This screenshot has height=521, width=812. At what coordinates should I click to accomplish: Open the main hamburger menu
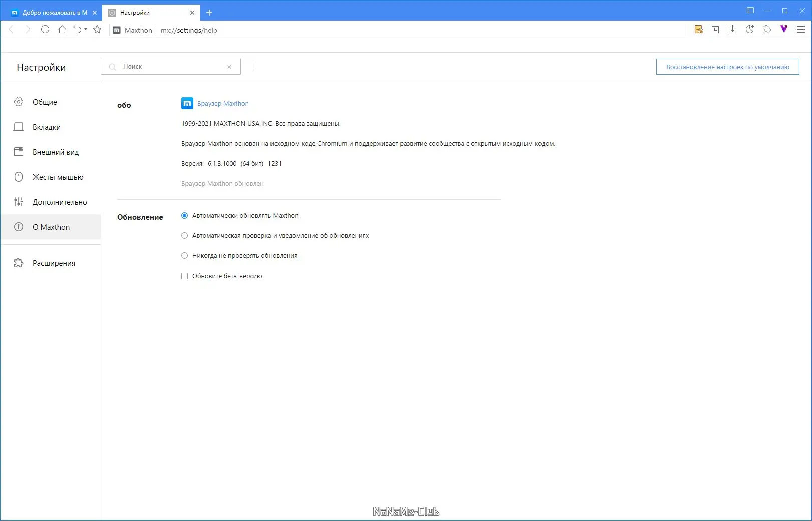(801, 29)
